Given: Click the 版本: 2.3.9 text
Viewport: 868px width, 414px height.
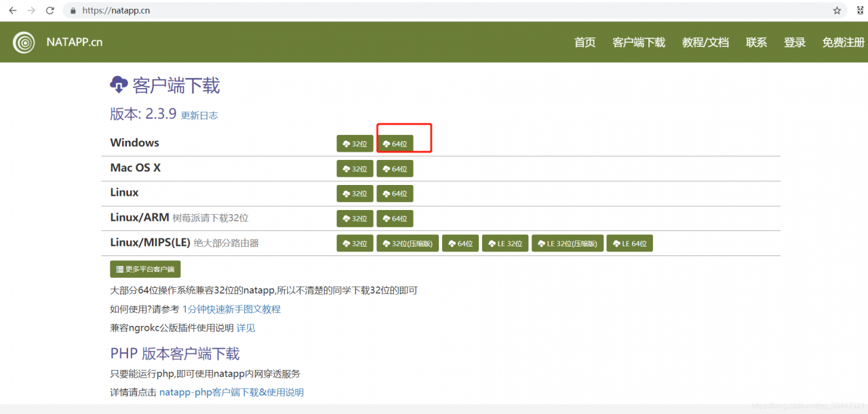Looking at the screenshot, I should [x=143, y=114].
